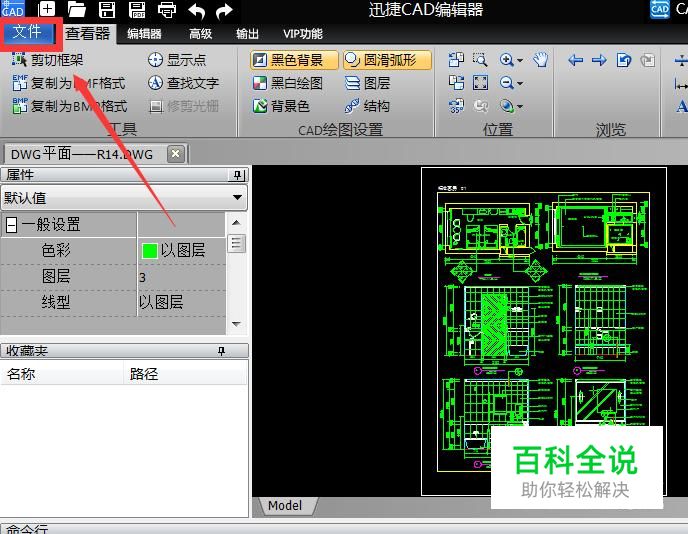
Task: Click the New file icon in title bar
Action: tap(47, 9)
